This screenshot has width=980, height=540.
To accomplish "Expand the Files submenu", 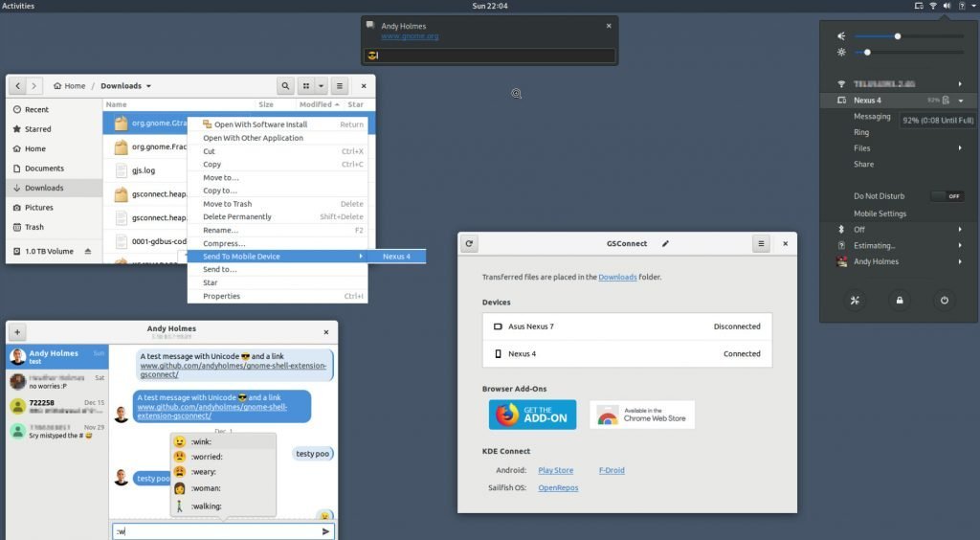I will pyautogui.click(x=960, y=148).
